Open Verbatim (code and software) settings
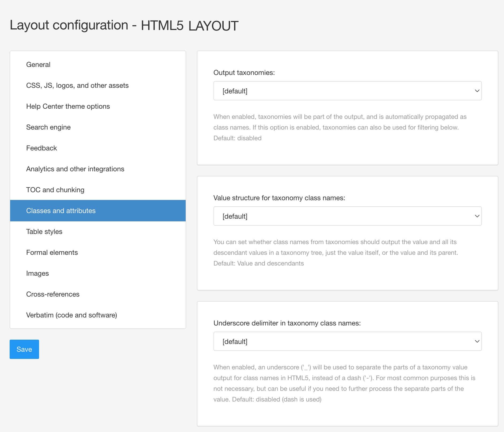 (71, 315)
